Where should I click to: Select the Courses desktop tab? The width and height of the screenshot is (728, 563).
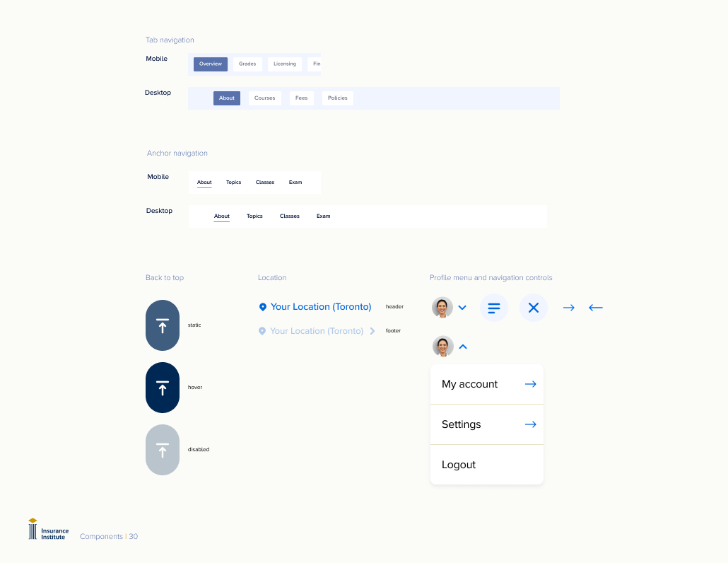point(264,98)
